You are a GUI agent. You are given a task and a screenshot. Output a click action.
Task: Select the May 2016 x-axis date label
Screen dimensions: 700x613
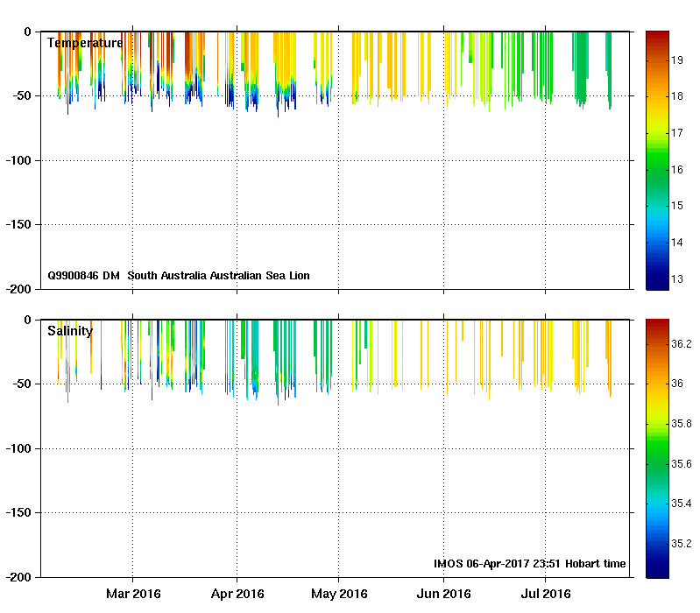click(340, 594)
